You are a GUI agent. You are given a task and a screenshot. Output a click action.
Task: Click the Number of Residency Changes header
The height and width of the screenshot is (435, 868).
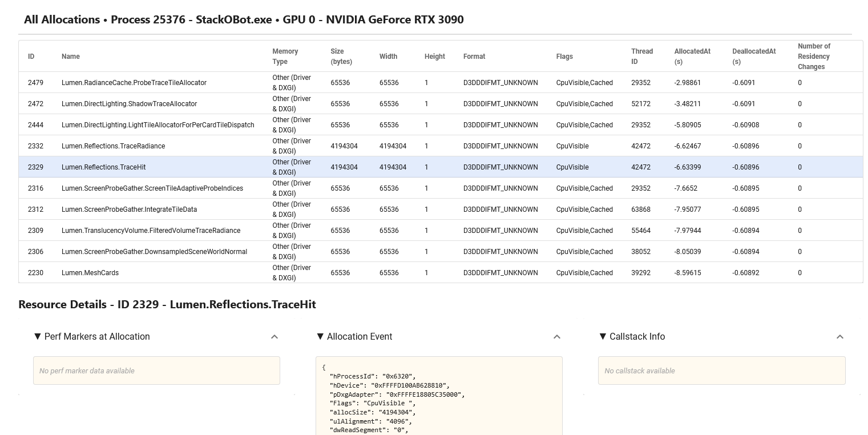tap(814, 56)
